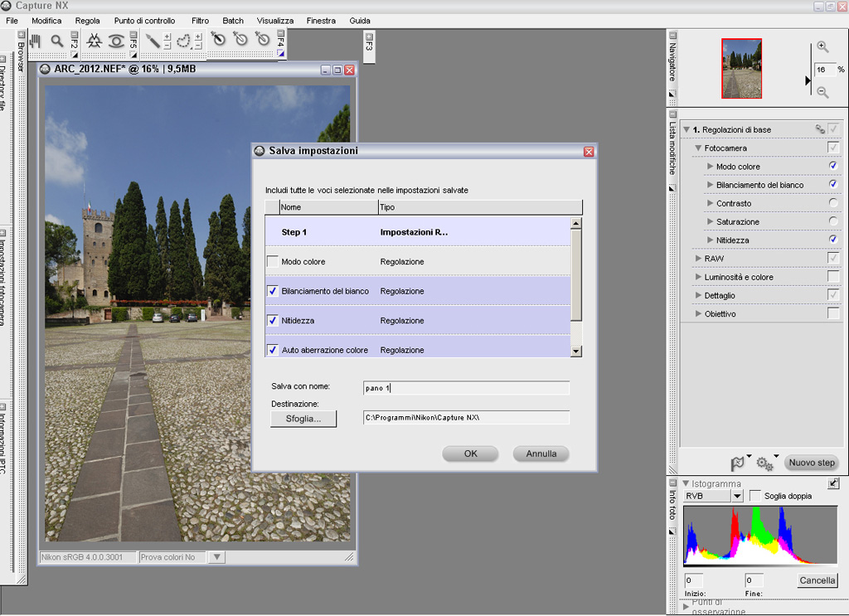This screenshot has height=616, width=849.
Task: Enable Soglia doppia checkbox
Action: [754, 496]
